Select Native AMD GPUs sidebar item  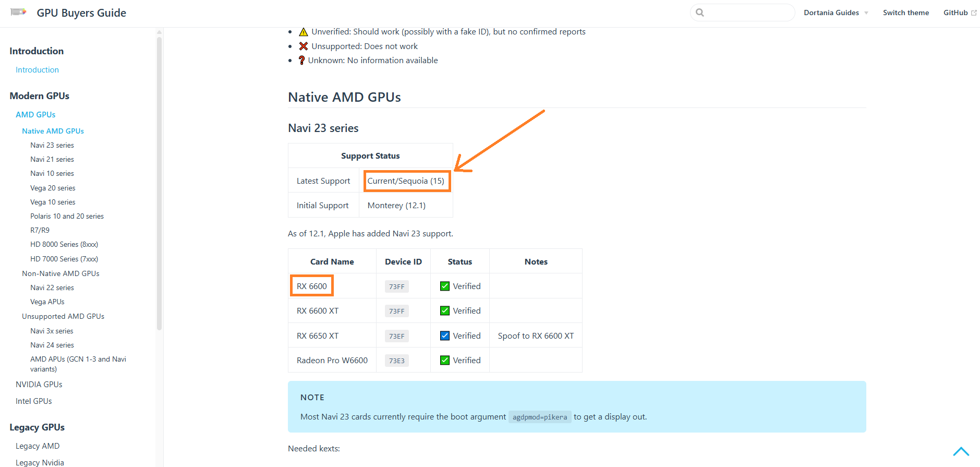point(53,131)
